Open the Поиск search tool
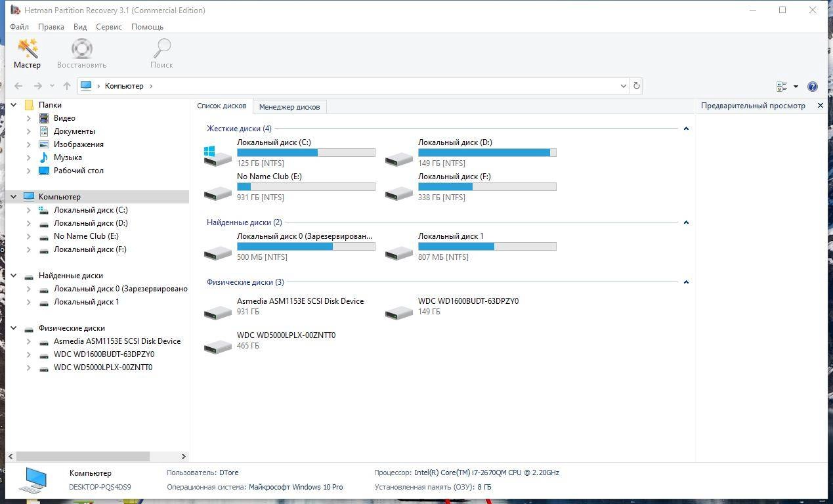833x504 pixels. coord(161,54)
